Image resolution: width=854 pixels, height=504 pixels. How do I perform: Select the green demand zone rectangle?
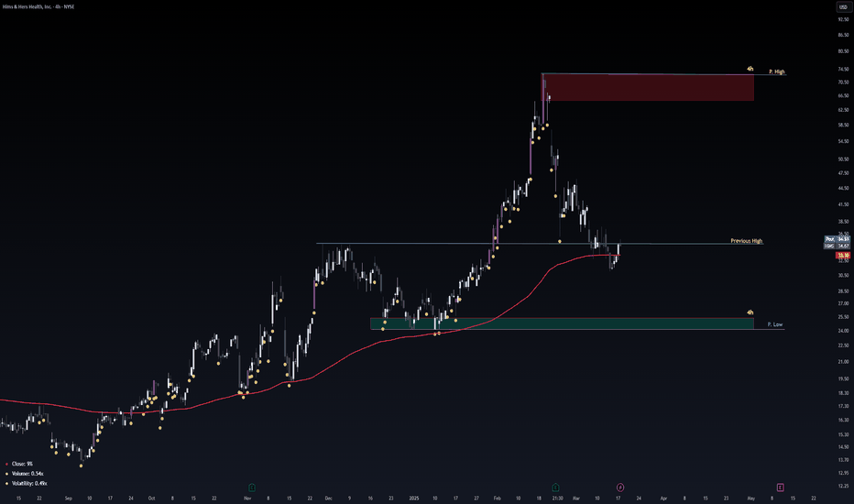pyautogui.click(x=562, y=323)
